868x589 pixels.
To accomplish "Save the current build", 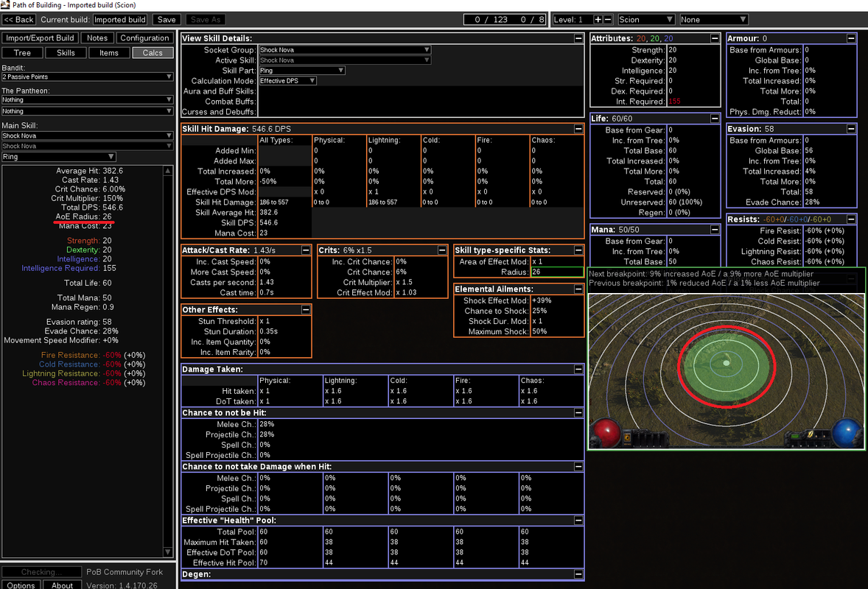I will tap(167, 19).
